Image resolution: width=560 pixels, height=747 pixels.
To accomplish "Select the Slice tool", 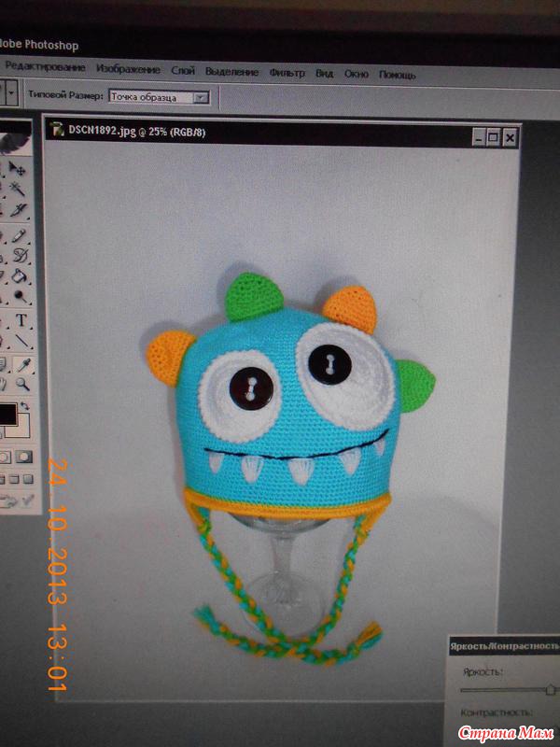I will 19,209.
